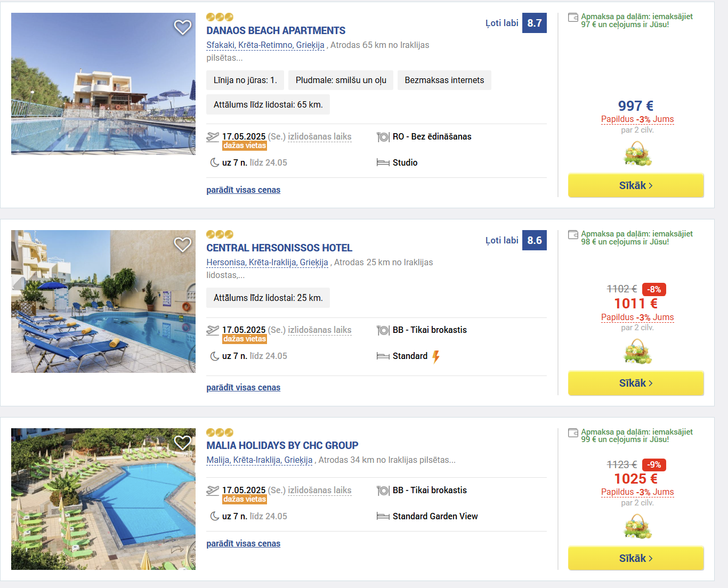
Task: Open Malia Holidays pool thumbnail image
Action: coord(103,499)
